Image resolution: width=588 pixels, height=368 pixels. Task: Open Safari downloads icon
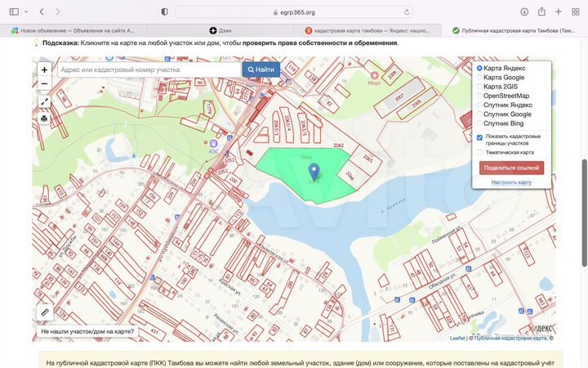pos(523,12)
